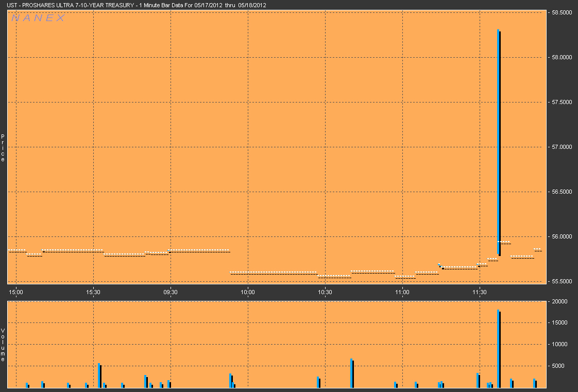
Task: Click the 10:30 time axis label
Action: (x=325, y=292)
